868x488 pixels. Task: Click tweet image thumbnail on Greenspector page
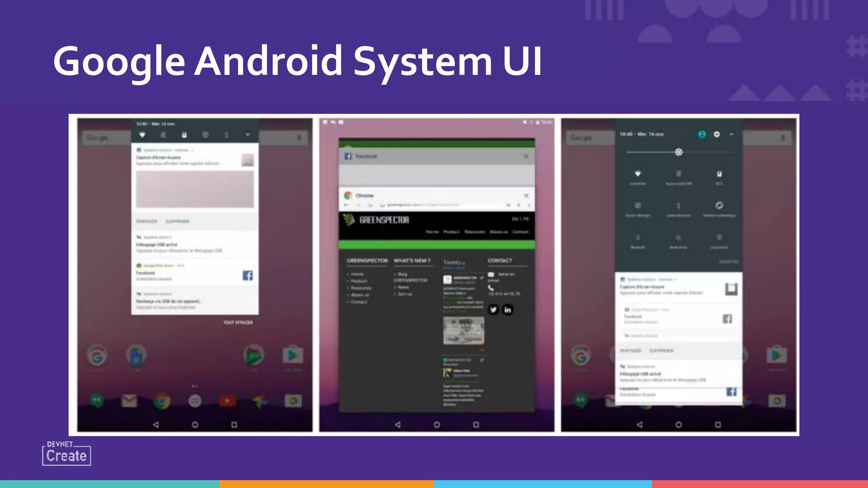464,330
